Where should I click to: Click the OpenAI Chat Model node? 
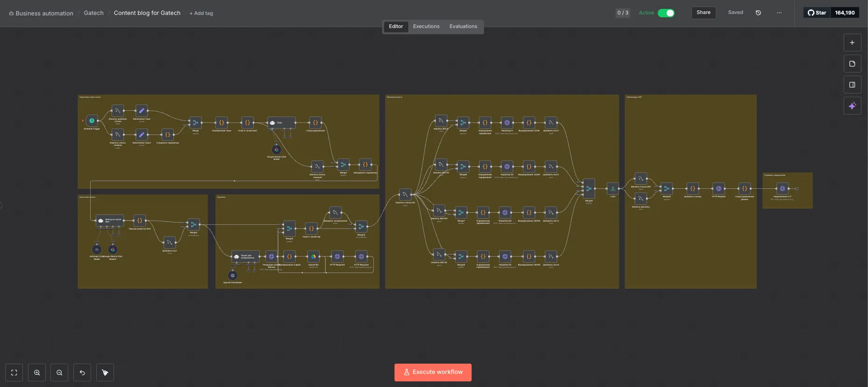(233, 276)
